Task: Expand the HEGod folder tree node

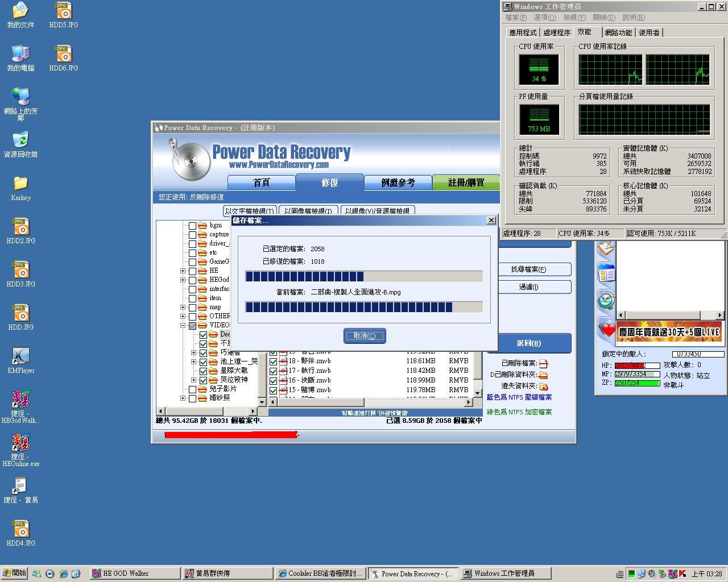Action: pos(183,280)
